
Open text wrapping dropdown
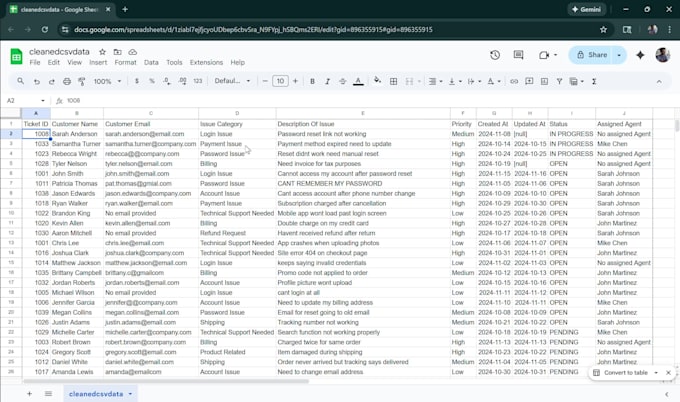(x=474, y=81)
